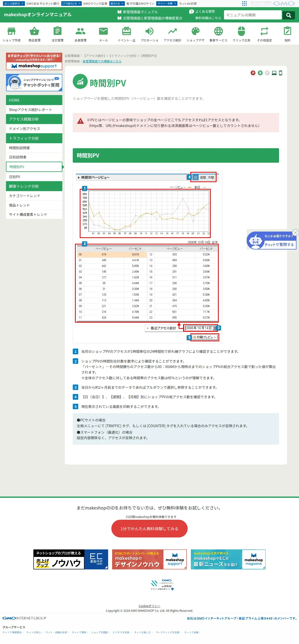Follow 新管理画面での導線はこちら link
The image size is (299, 644).
[102, 61]
